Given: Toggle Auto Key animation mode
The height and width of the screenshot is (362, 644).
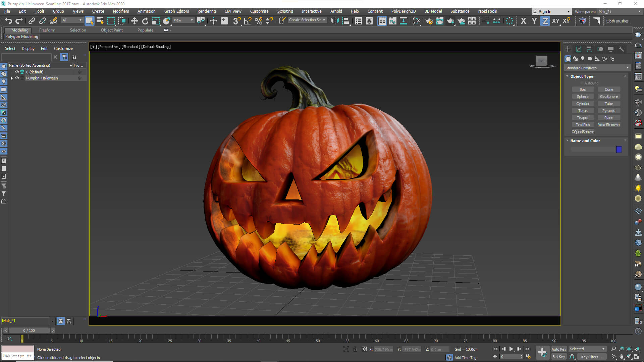Looking at the screenshot, I should 559,349.
